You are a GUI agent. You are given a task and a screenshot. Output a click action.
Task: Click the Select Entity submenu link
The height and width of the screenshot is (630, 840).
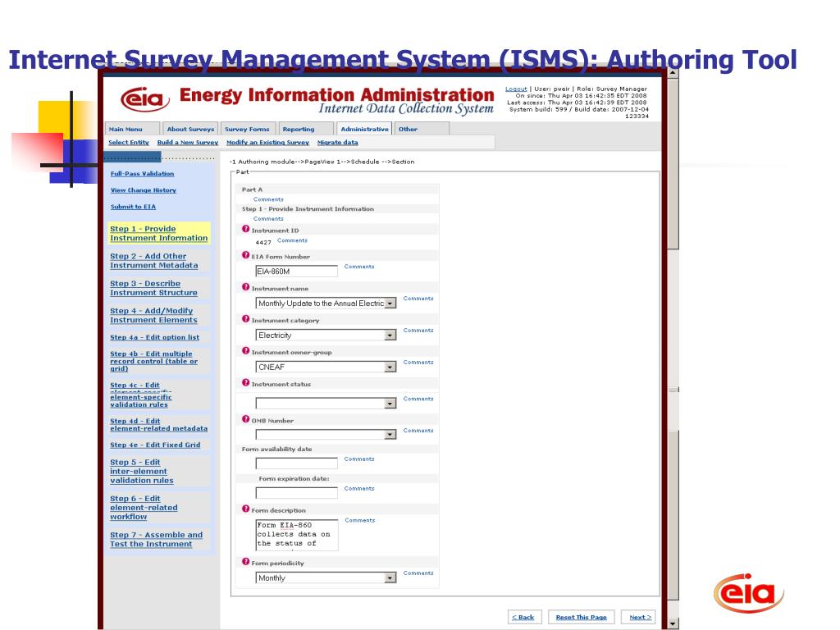[x=129, y=143]
